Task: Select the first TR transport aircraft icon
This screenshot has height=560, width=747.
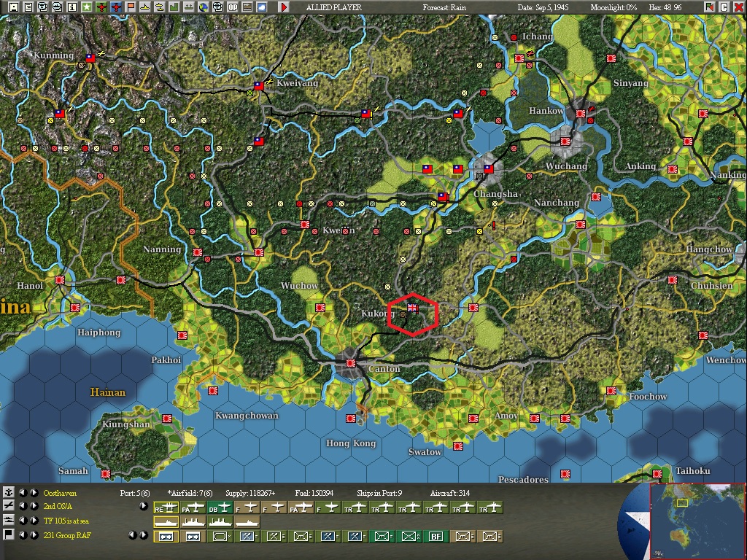Action: click(x=355, y=508)
